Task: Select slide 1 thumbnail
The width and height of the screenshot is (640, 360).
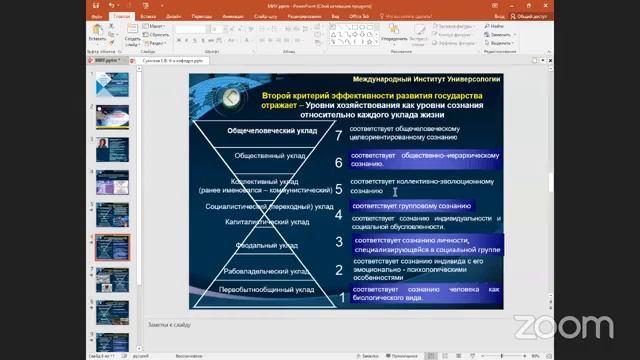Action: point(112,84)
